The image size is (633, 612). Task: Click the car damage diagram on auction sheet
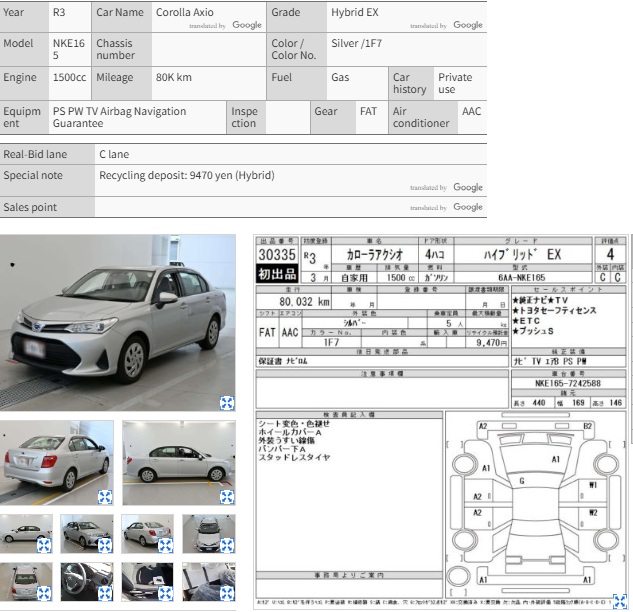click(535, 504)
